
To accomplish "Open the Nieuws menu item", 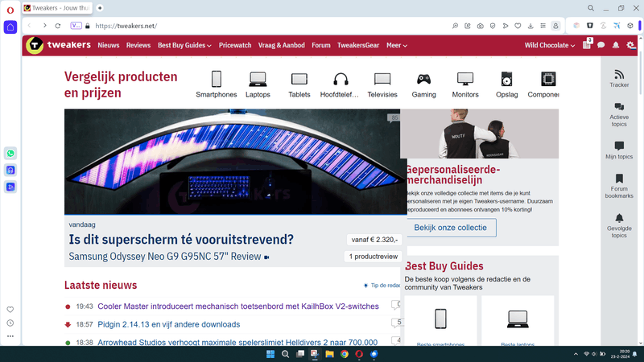I will point(109,45).
